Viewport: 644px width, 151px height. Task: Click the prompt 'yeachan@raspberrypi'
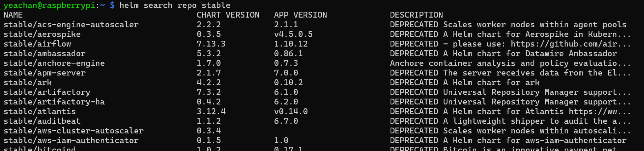(49, 5)
